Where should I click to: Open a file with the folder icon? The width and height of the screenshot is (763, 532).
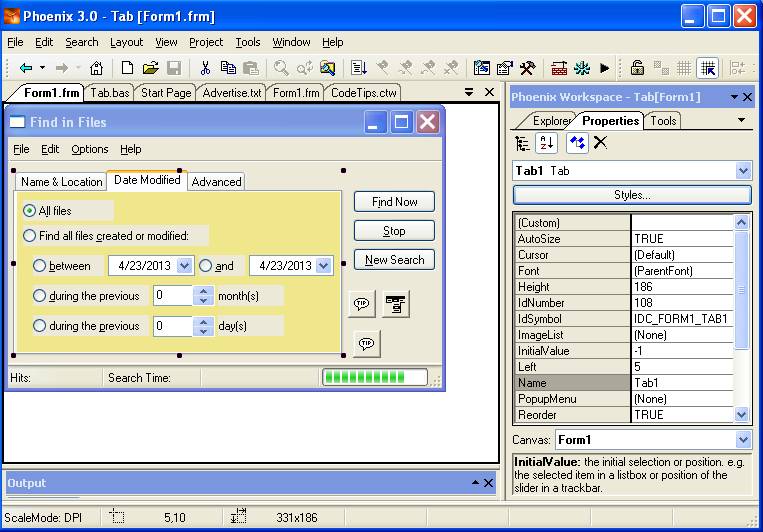151,68
